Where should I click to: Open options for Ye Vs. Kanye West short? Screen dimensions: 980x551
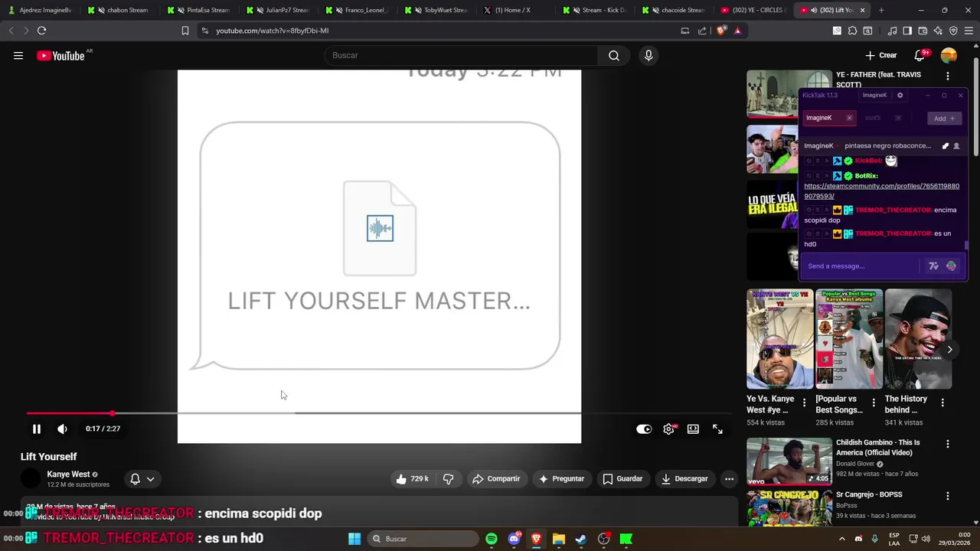pyautogui.click(x=804, y=403)
